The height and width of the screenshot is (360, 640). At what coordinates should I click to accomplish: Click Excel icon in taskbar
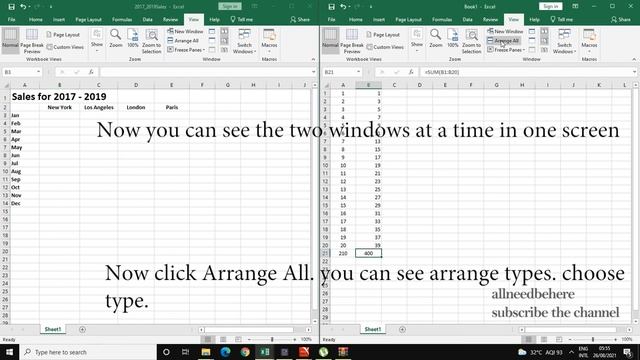(265, 352)
